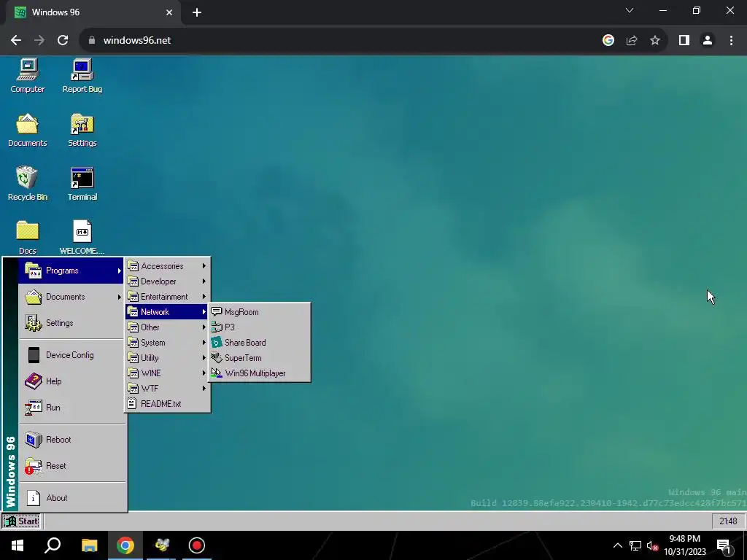Expand the WINE program folder
Image resolution: width=747 pixels, height=560 pixels.
[x=167, y=373]
